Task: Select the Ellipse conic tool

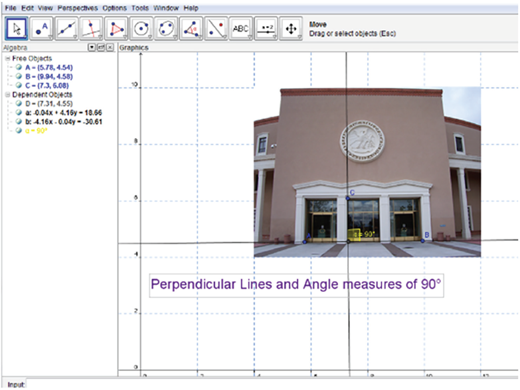Action: pyautogui.click(x=166, y=29)
